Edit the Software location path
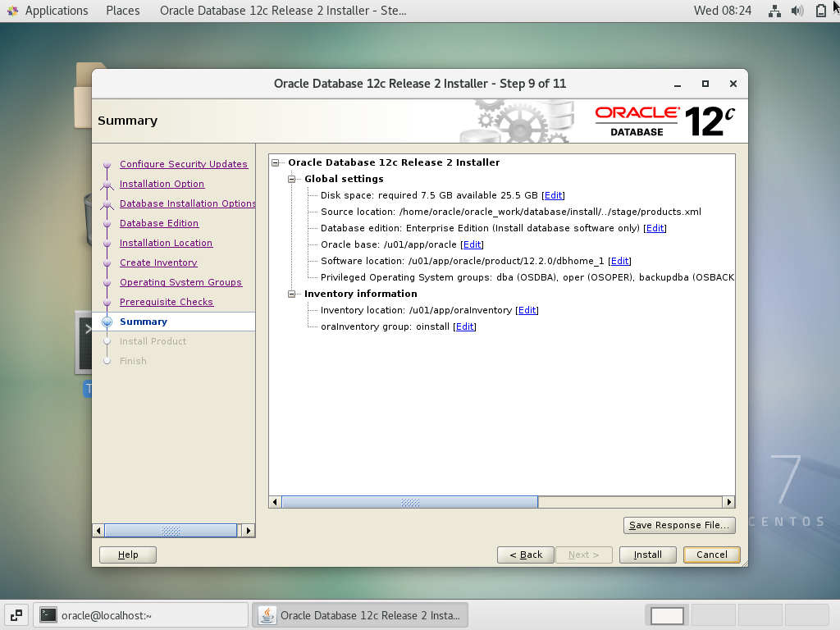The width and height of the screenshot is (840, 630). [x=620, y=261]
